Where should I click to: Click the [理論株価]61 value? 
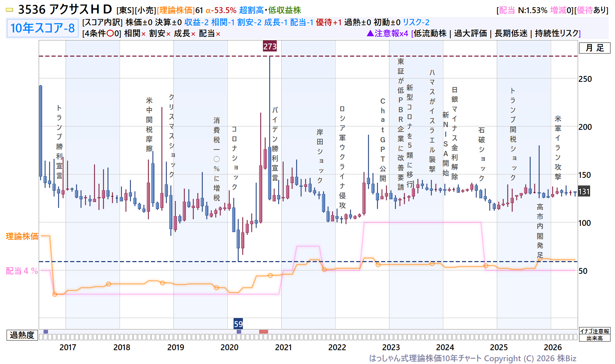coord(180,10)
